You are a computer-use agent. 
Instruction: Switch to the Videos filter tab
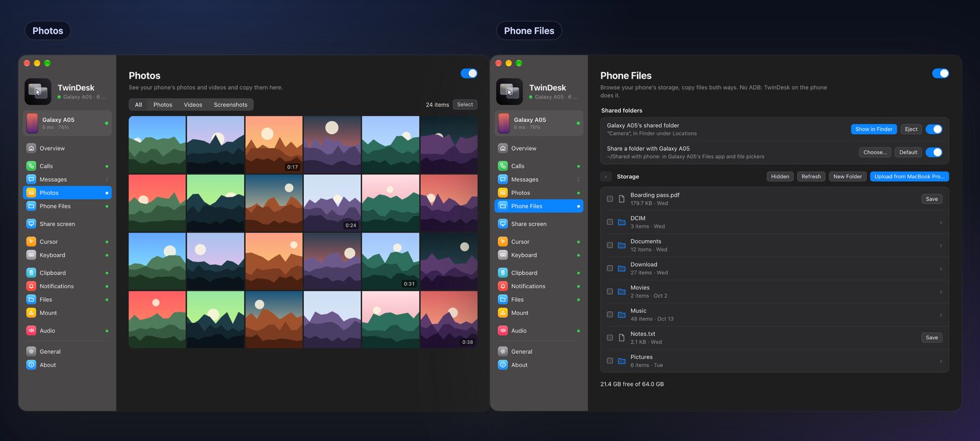[193, 105]
